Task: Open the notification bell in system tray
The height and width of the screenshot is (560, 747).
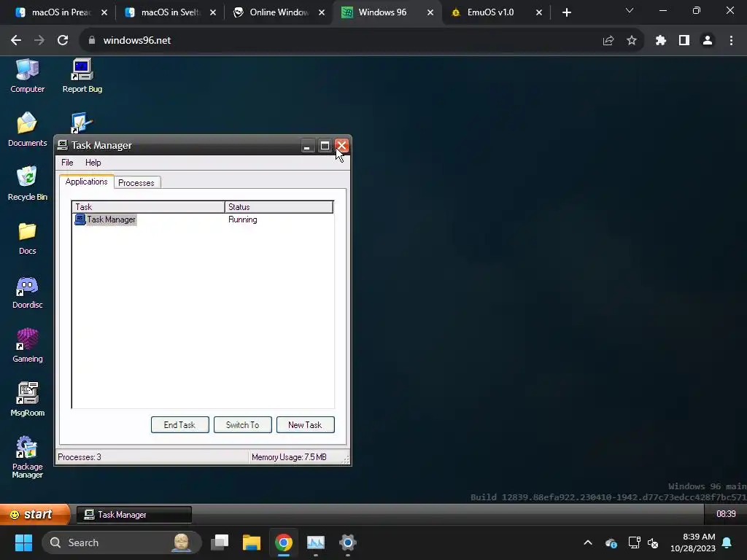Action: (727, 542)
